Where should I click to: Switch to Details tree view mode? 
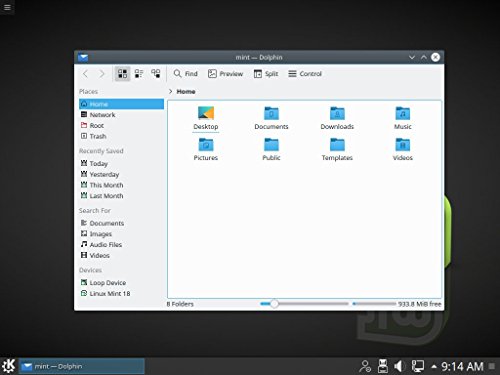pyautogui.click(x=156, y=74)
